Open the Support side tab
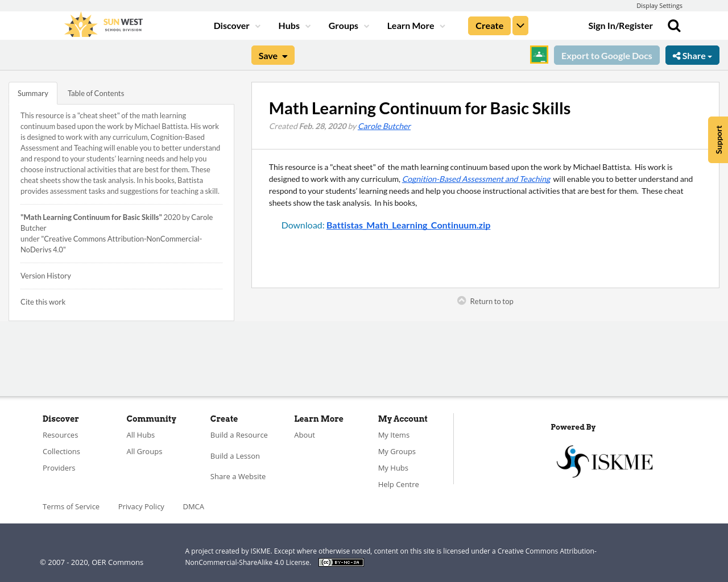Screen dimensions: 728x582 718,139
